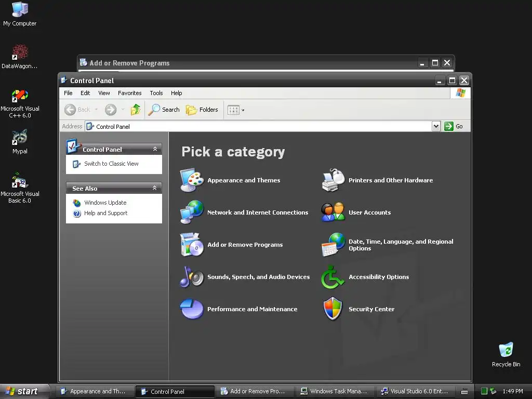The height and width of the screenshot is (399, 532).
Task: Open the Back history dropdown arrow
Action: tap(96, 110)
